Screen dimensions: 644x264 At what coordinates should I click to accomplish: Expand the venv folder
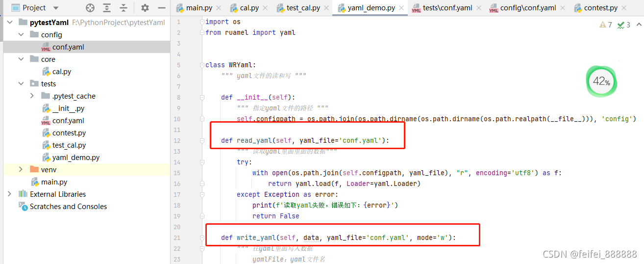[x=21, y=170]
